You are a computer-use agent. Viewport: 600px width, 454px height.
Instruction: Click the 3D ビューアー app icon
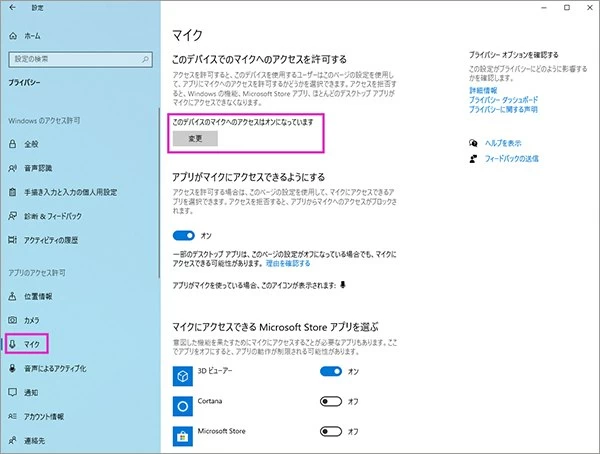click(x=183, y=376)
